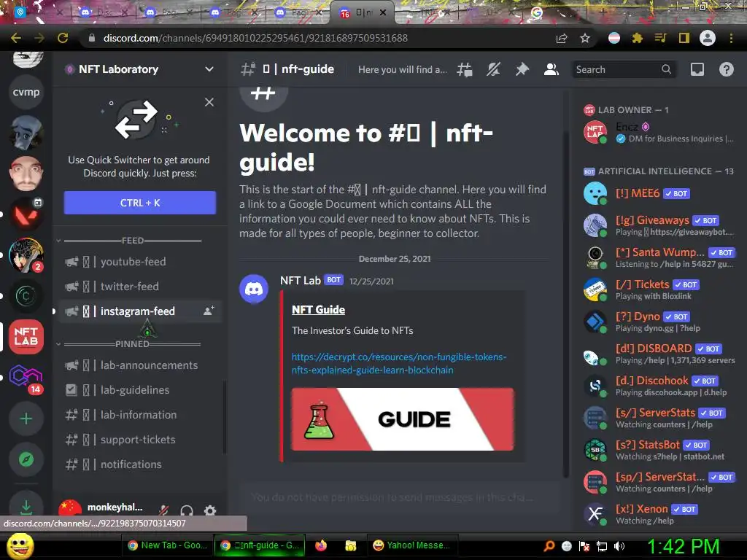
Task: Open the Threads icon in channel header
Action: (465, 69)
